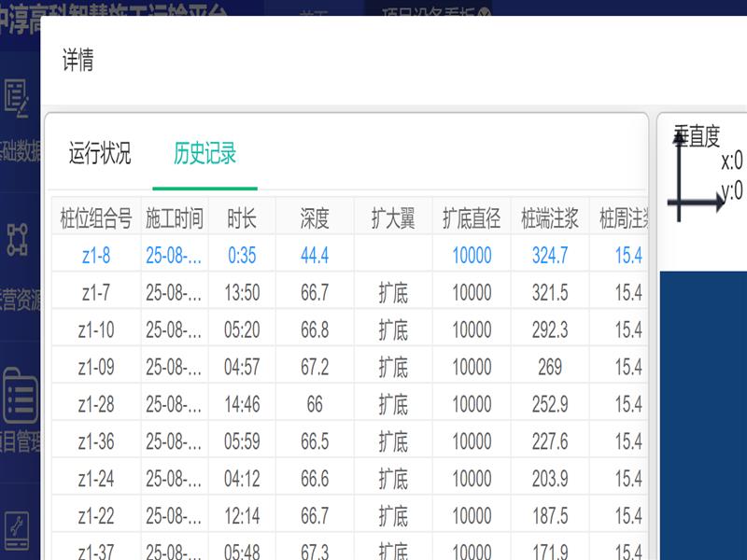The image size is (747, 560).
Task: Open the 运营资源 sidebar icon
Action: (x=19, y=240)
